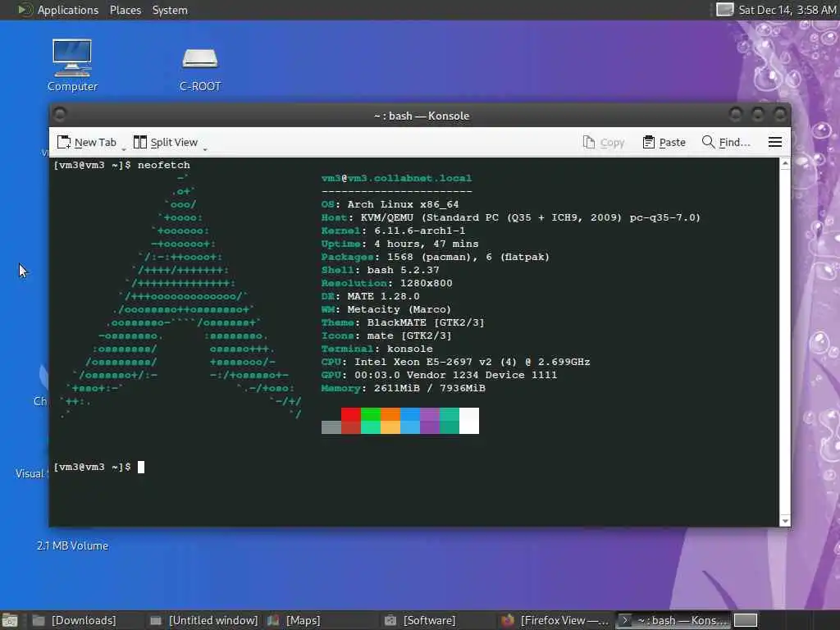Click the terminal scrollbar up arrow

click(785, 163)
